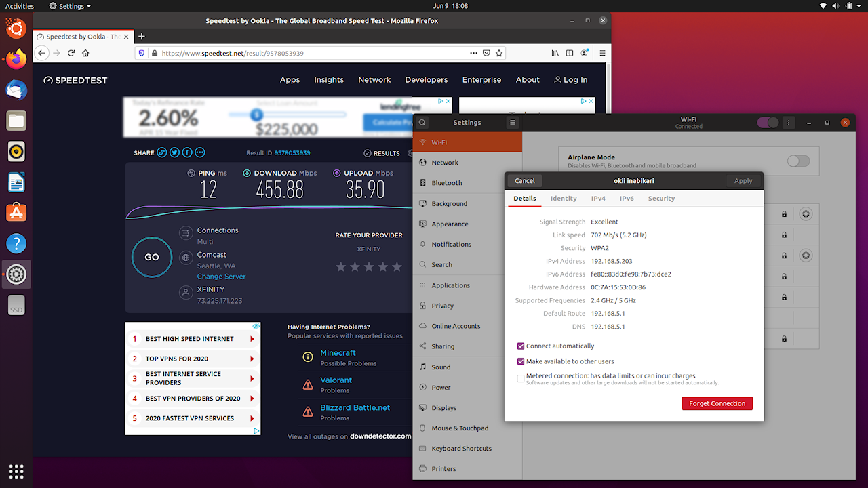Screen dimensions: 868x488
Task: Open the clock showing Jun 9 18:08
Action: coord(450,6)
